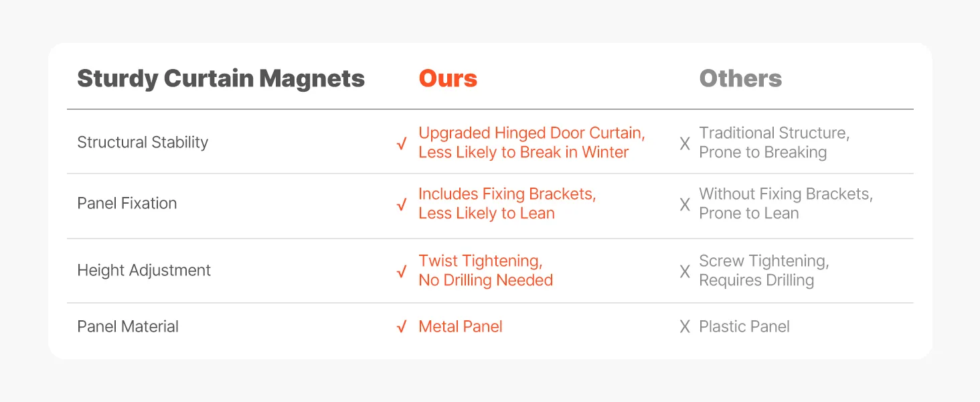
Task: Click the Structural Stability row label
Action: click(x=143, y=142)
